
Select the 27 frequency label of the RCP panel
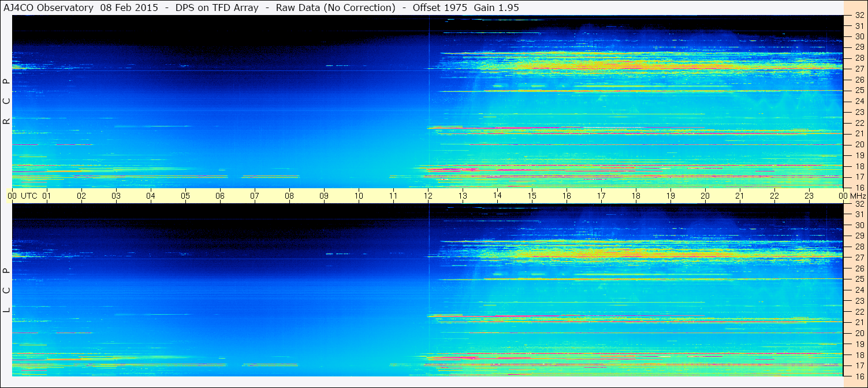pyautogui.click(x=859, y=69)
